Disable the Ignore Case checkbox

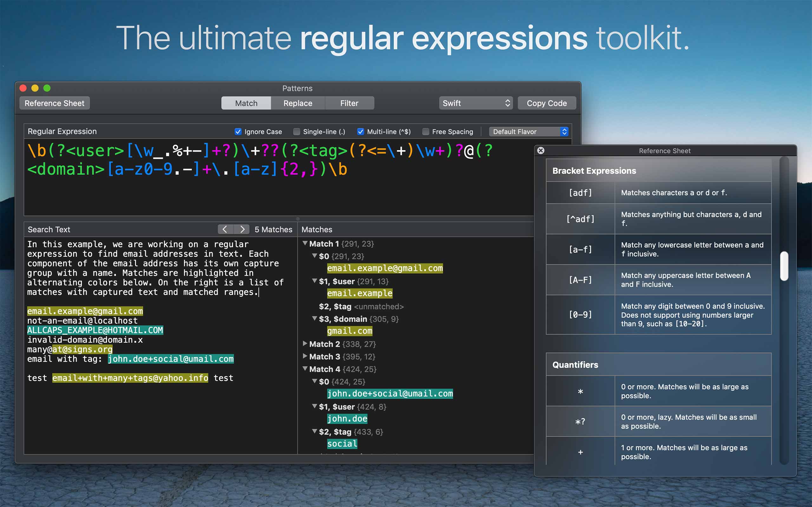coord(238,132)
